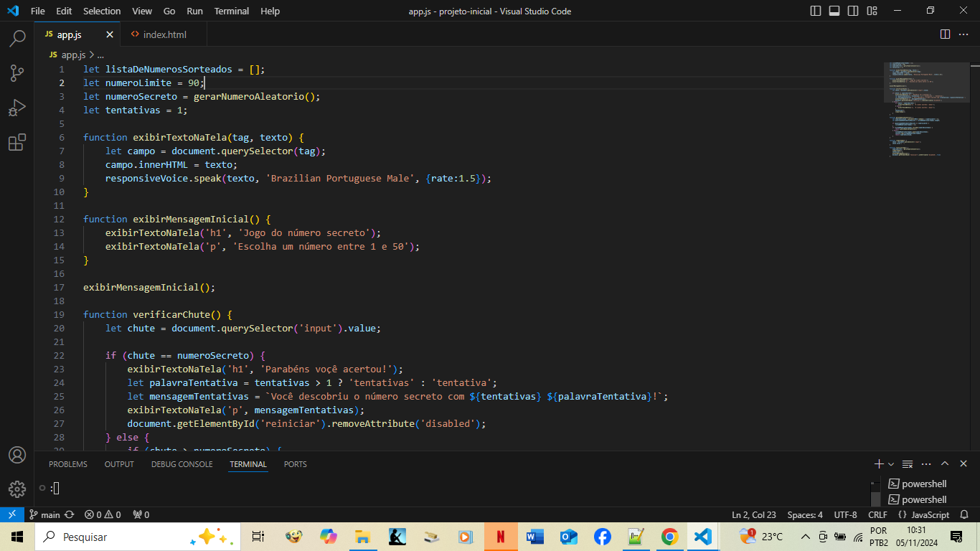
Task: Open the View menu
Action: 142,11
